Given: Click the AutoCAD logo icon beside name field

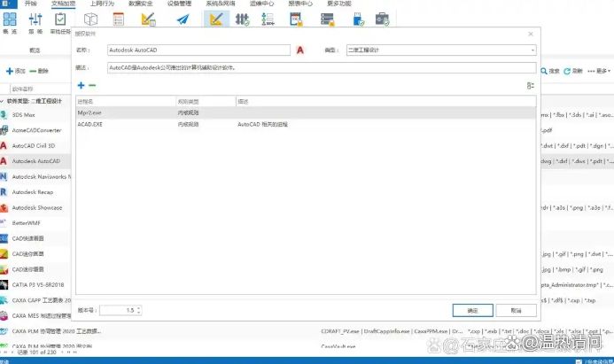Looking at the screenshot, I should (301, 50).
